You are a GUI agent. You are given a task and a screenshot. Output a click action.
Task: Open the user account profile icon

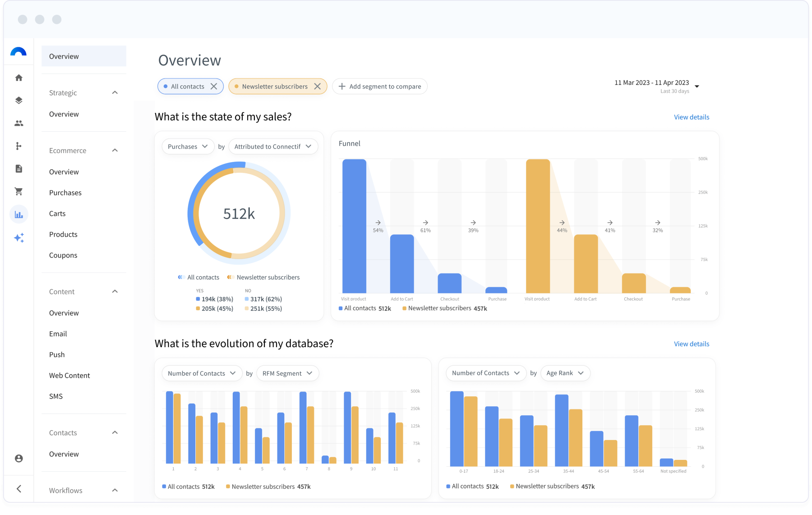tap(18, 458)
